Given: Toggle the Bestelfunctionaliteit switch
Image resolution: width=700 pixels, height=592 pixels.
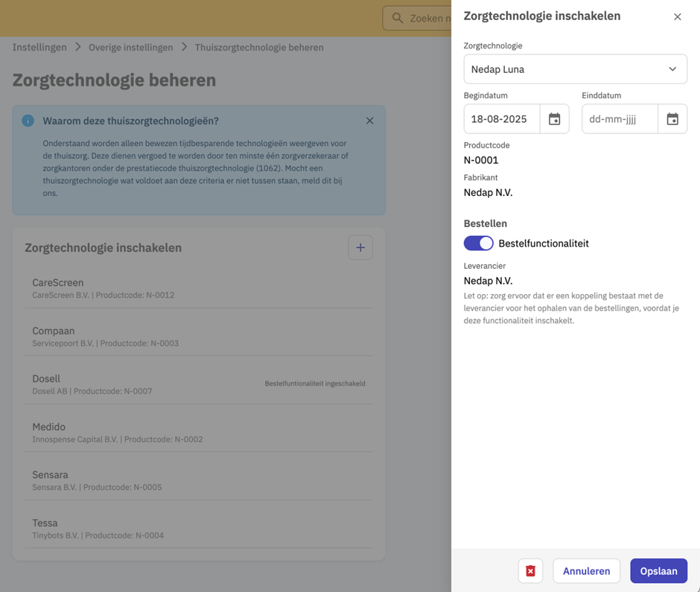Looking at the screenshot, I should (x=479, y=244).
